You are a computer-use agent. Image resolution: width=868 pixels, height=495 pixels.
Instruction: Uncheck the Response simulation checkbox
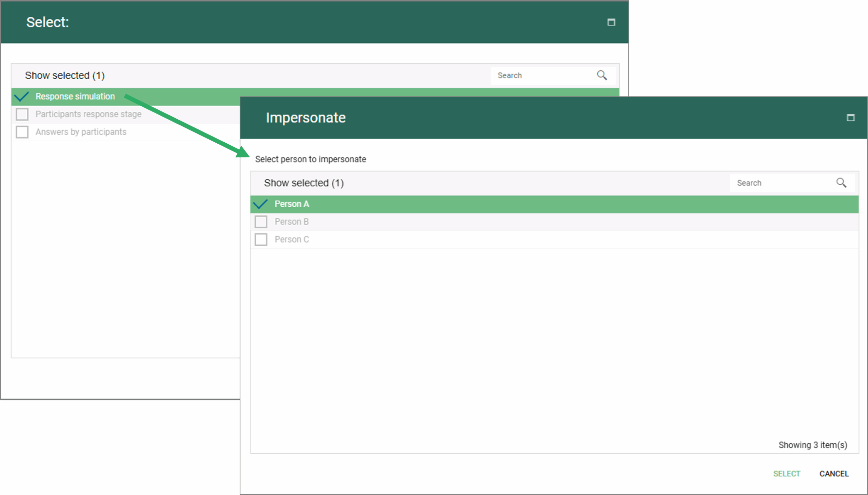point(22,97)
